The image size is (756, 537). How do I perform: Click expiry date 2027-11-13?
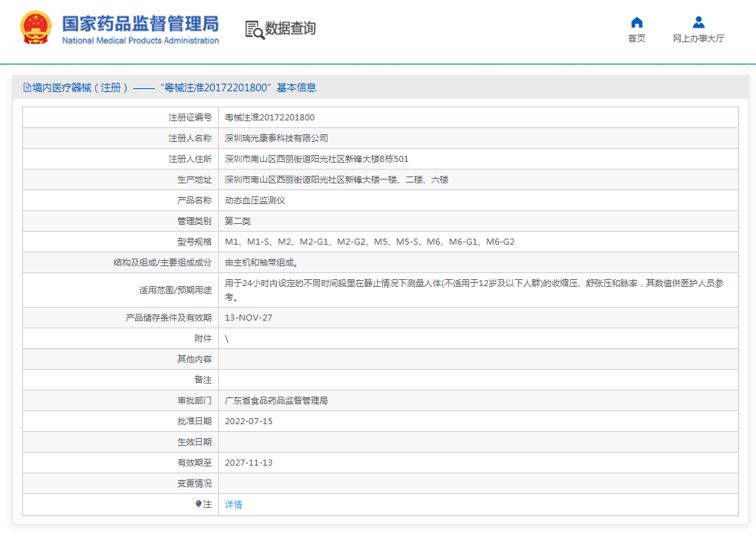(249, 463)
